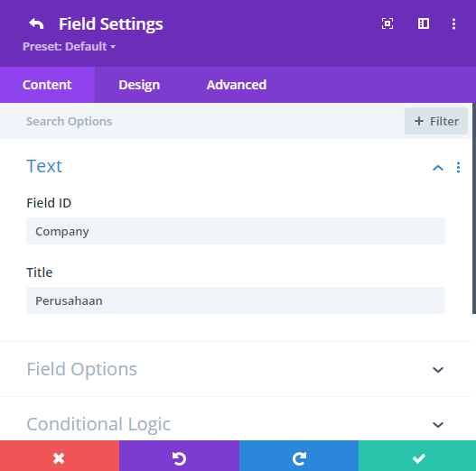
Task: Click the Filter button
Action: [x=436, y=121]
